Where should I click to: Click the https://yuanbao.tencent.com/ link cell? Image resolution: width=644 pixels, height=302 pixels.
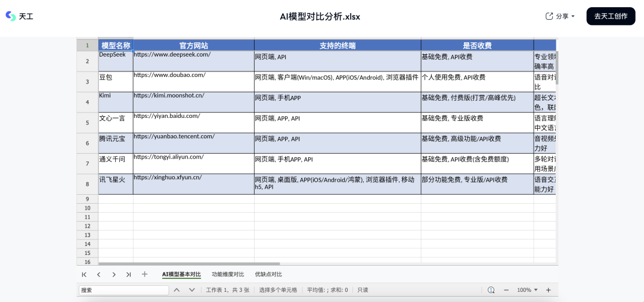[x=194, y=143]
